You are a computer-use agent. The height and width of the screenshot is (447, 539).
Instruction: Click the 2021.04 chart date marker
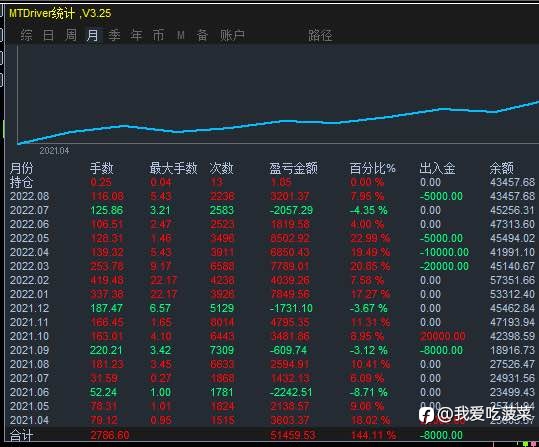tap(54, 151)
